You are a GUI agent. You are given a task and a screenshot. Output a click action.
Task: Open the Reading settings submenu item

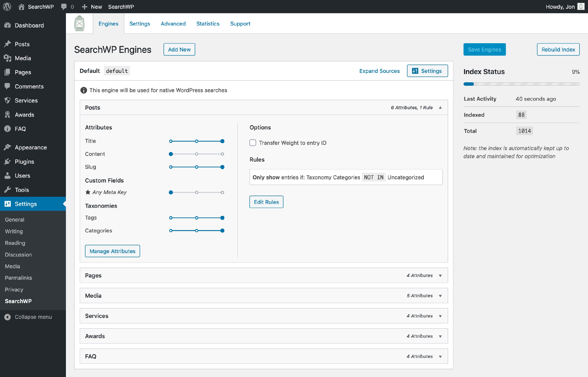(x=15, y=243)
